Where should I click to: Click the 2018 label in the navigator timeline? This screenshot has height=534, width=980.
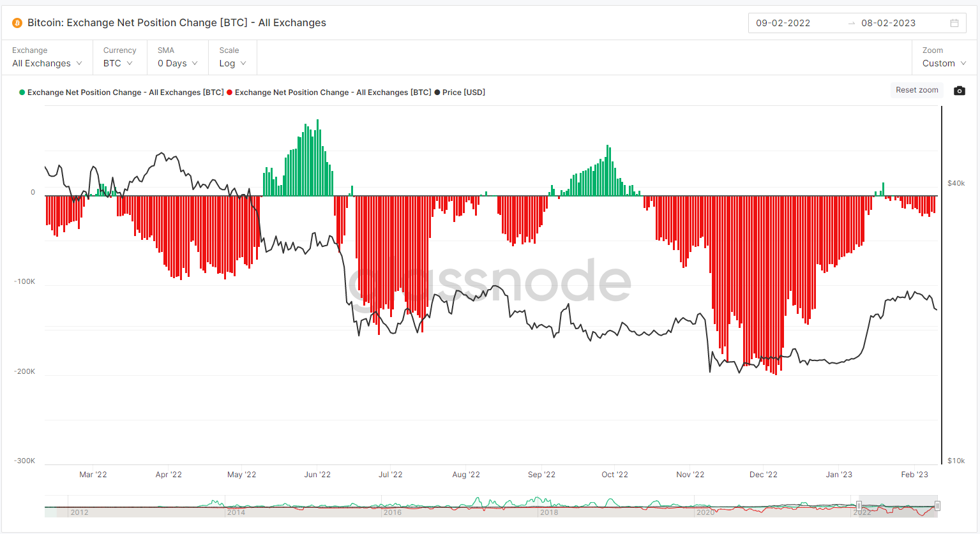pyautogui.click(x=549, y=512)
